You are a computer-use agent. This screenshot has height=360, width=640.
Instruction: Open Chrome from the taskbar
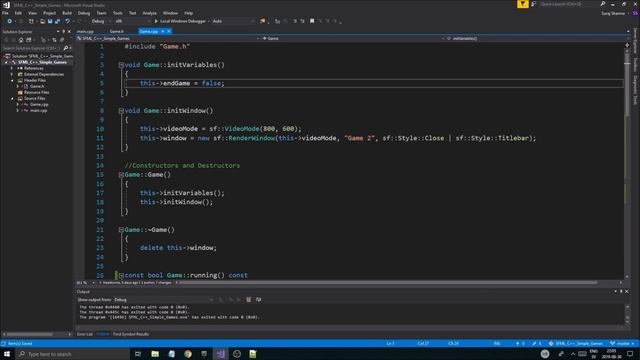tap(188, 354)
